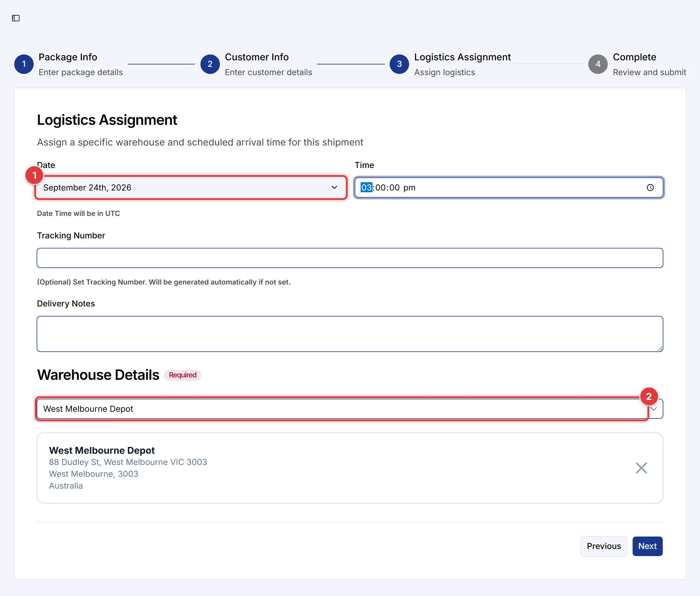Select the minutes segment in the Time field

(x=380, y=188)
